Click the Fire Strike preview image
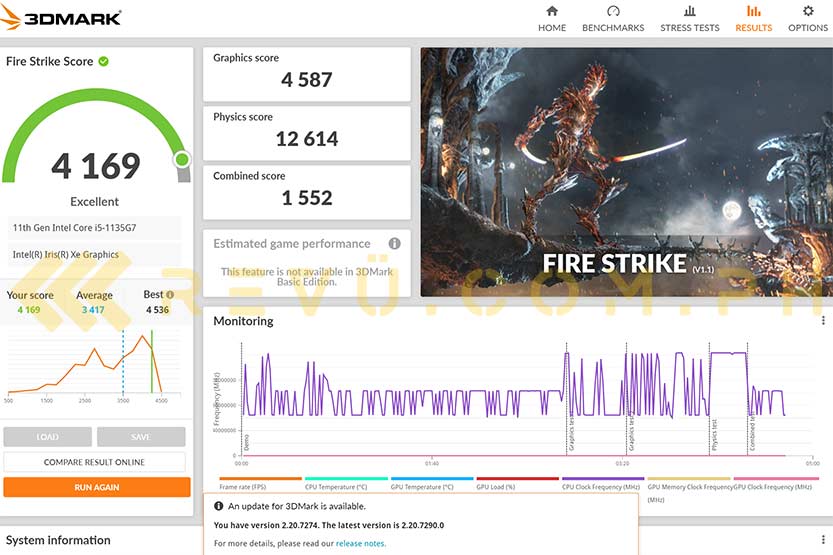 tap(626, 172)
